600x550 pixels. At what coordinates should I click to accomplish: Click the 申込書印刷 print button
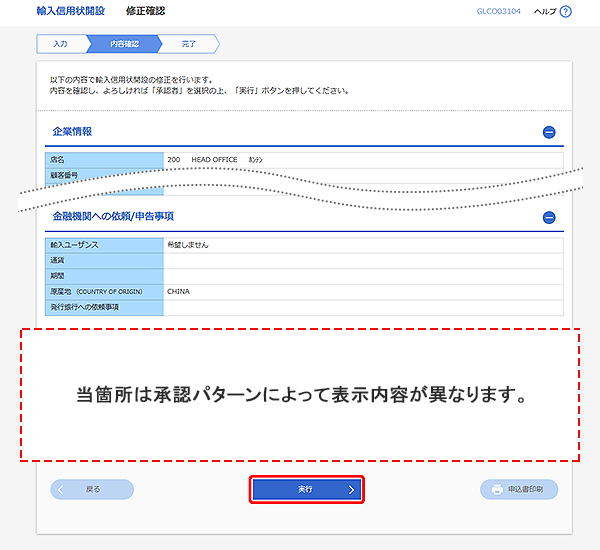tap(519, 490)
